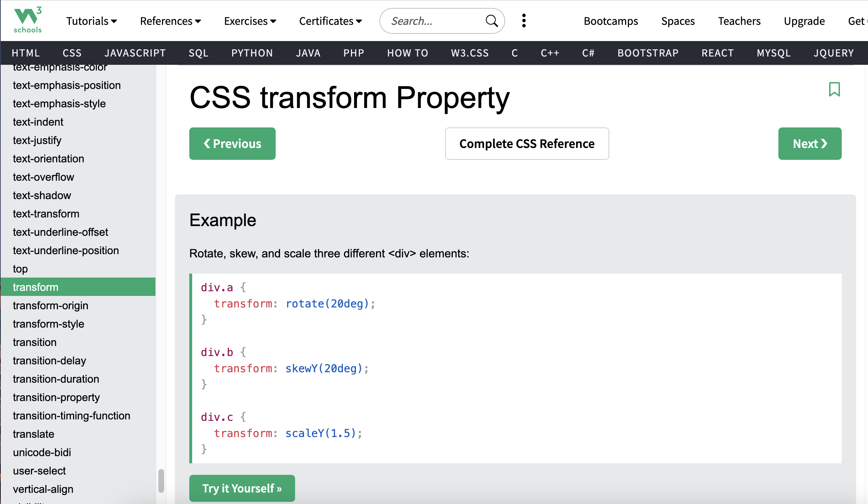Select the PYTHON tab in the topic bar
The image size is (868, 504).
click(x=252, y=53)
